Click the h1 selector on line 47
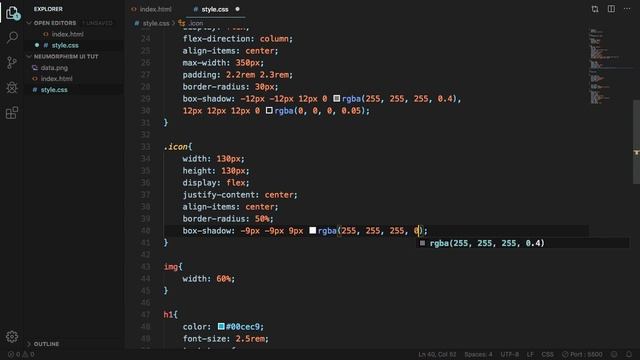Image resolution: width=640 pixels, height=360 pixels. (x=169, y=314)
